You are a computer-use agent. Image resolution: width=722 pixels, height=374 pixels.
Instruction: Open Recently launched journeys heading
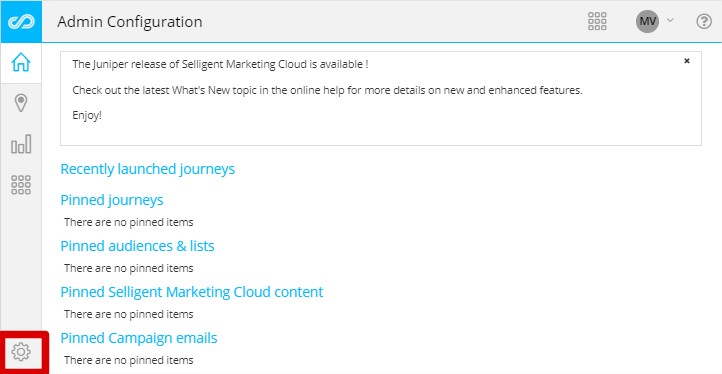click(x=147, y=169)
